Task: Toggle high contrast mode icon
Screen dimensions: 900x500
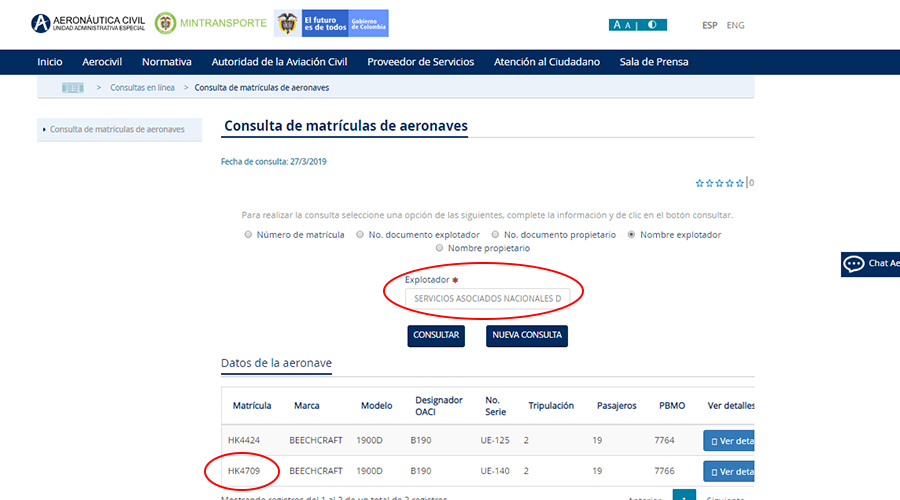Action: click(x=652, y=25)
